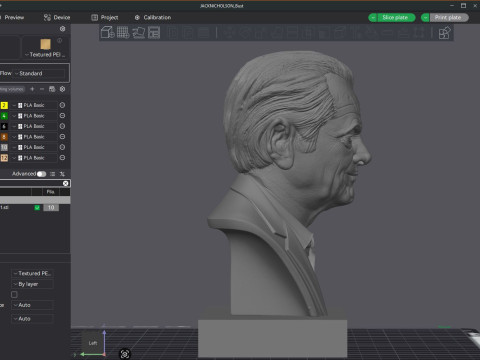This screenshot has width=480, height=360.
Task: Click the filament cell showing 10
Action: tap(51, 208)
